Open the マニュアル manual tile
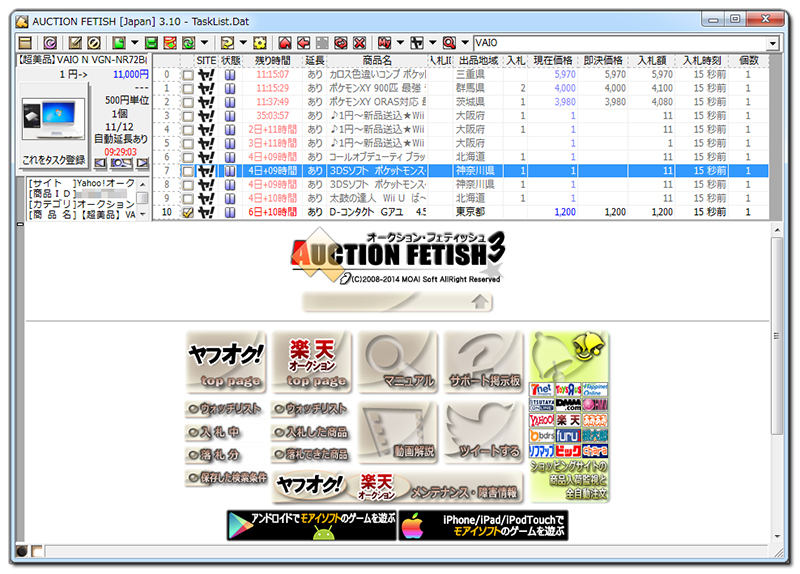The image size is (800, 574). tap(398, 361)
